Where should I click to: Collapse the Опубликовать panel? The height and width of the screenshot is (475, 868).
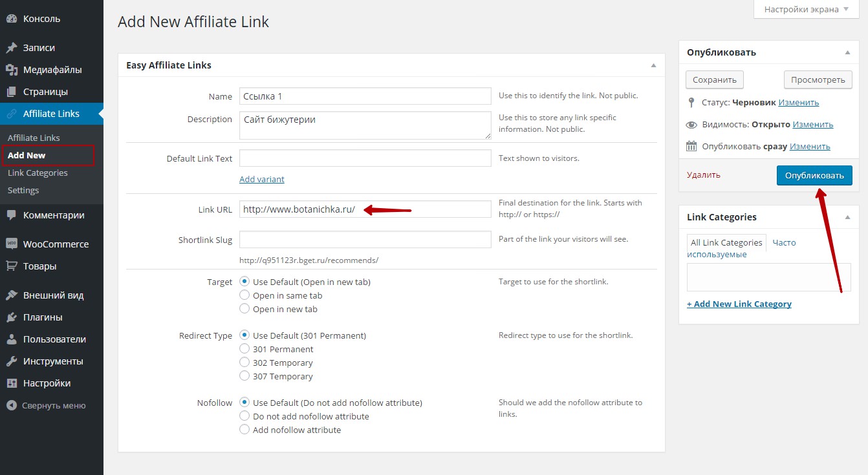point(847,52)
